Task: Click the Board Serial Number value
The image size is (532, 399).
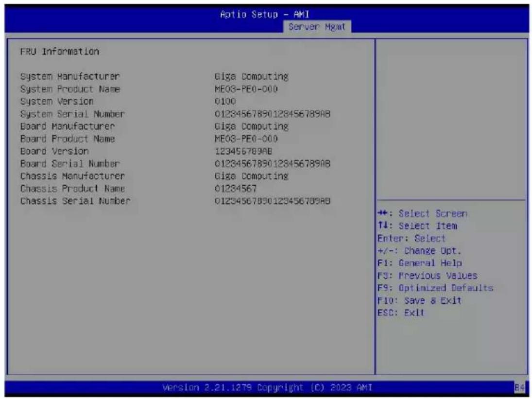Action: pos(273,163)
